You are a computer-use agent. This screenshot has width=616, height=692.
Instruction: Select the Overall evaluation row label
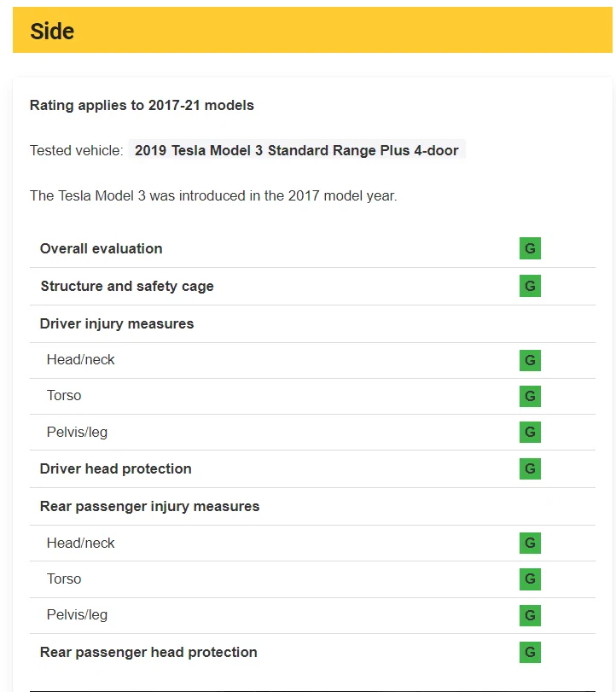pyautogui.click(x=101, y=248)
